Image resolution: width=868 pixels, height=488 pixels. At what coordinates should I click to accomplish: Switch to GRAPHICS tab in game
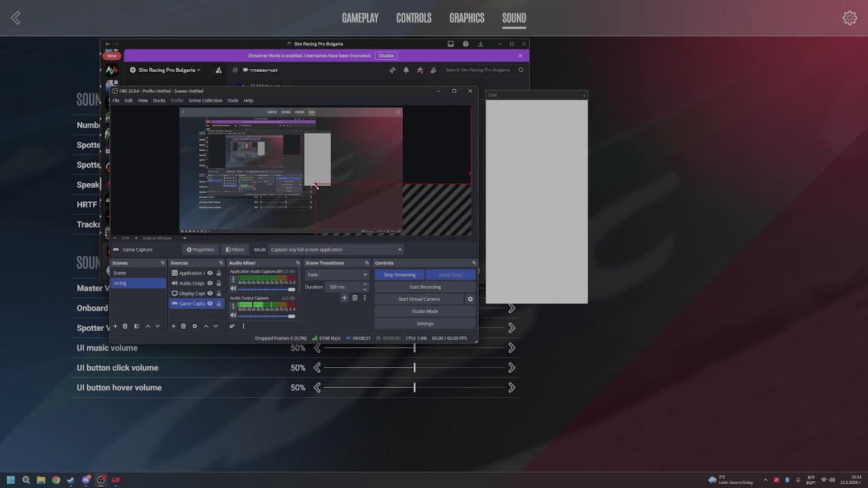coord(467,18)
